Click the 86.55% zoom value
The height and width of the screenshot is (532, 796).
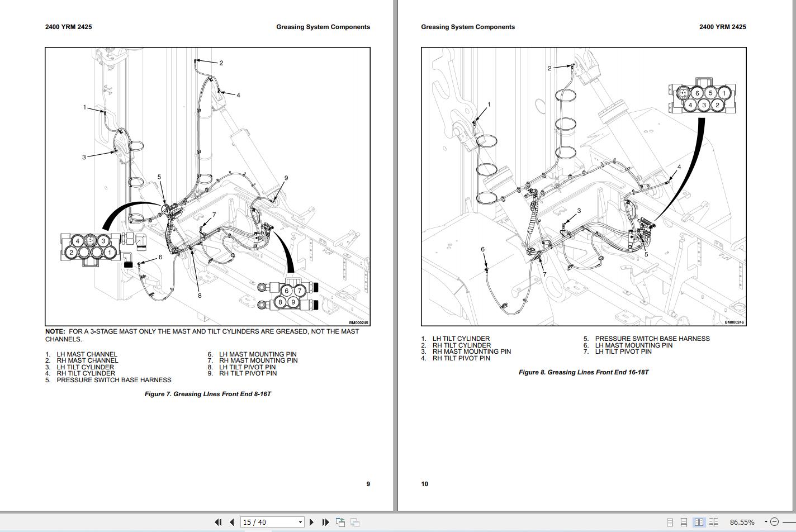click(x=742, y=522)
